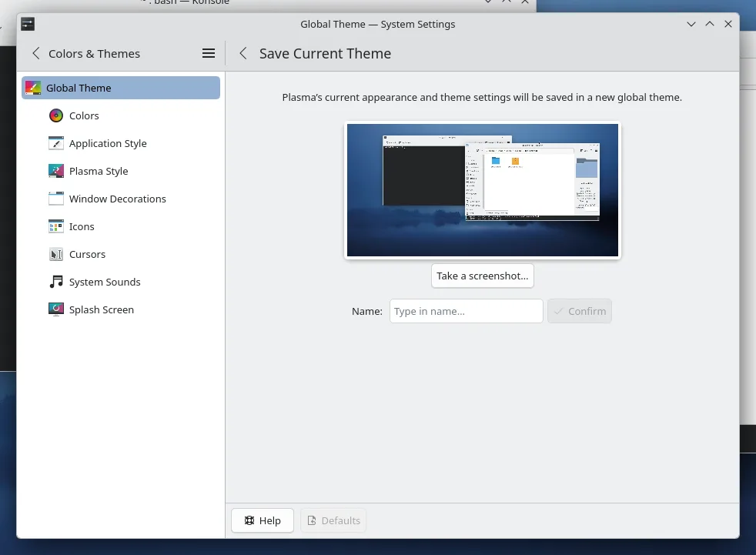The image size is (756, 555).
Task: Open Application Style via its brush icon
Action: point(55,143)
